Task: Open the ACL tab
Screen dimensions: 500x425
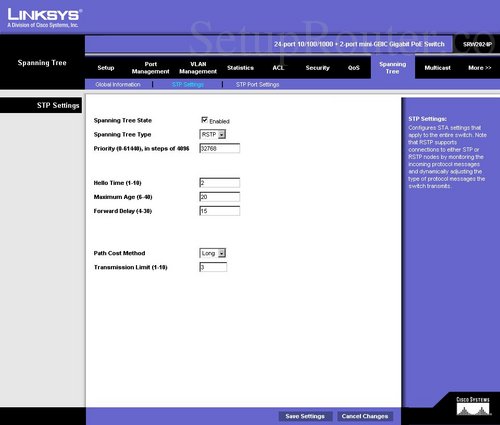Action: click(278, 68)
